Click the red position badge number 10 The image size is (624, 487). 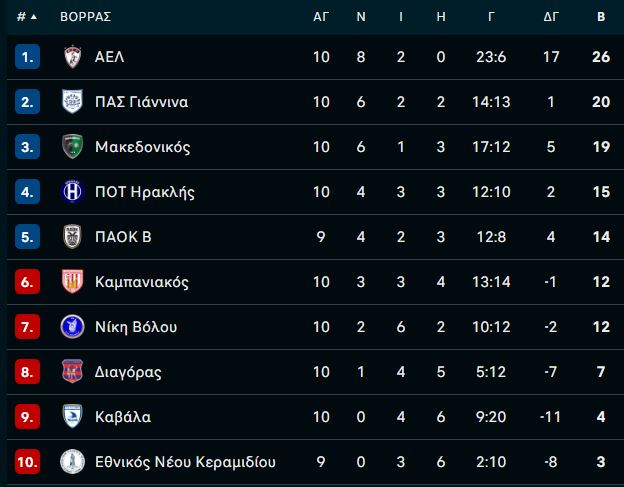[x=27, y=462]
